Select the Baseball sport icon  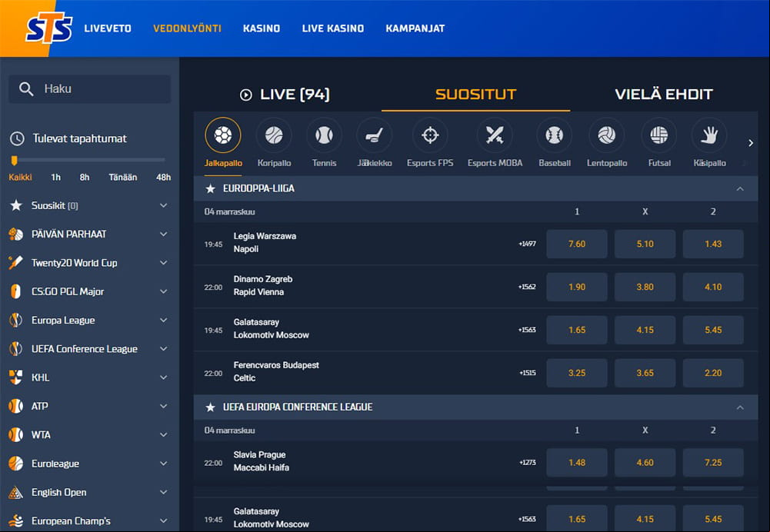point(555,135)
